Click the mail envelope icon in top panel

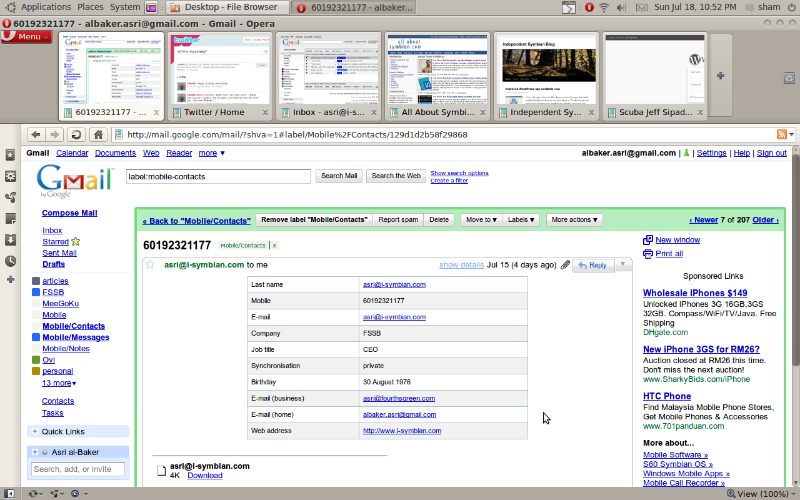(x=641, y=7)
